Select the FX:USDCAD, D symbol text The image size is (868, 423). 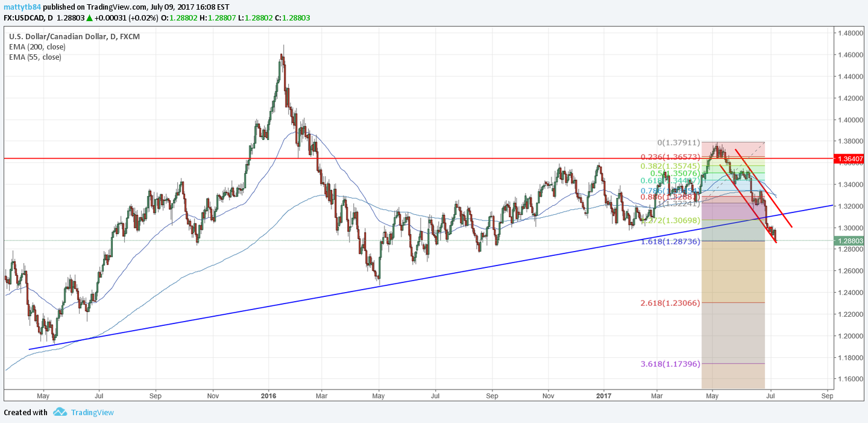pos(27,18)
